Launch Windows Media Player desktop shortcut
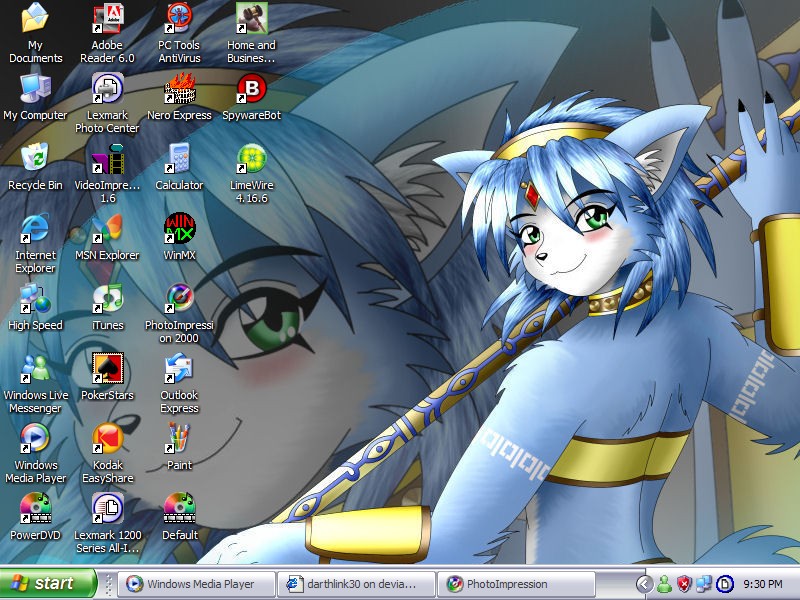Viewport: 800px width, 600px height. click(35, 438)
